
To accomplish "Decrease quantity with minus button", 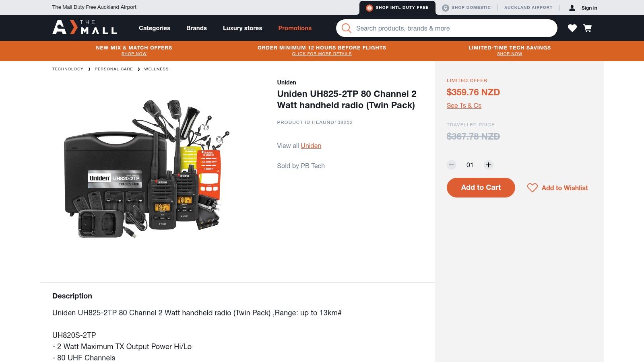I will [452, 165].
